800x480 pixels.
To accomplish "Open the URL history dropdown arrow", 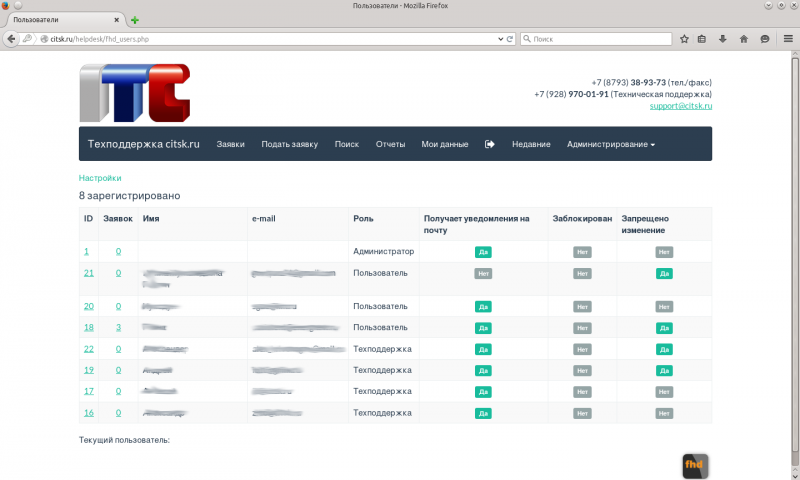I will point(501,39).
